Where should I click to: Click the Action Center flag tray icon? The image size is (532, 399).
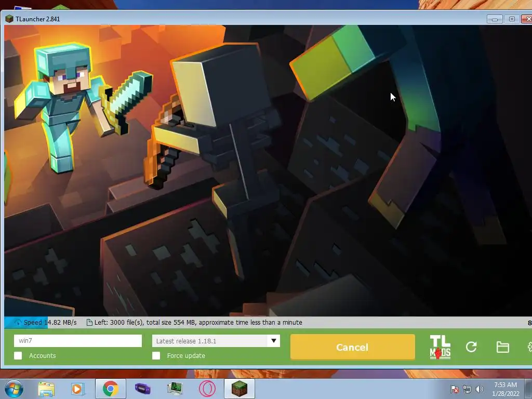click(x=454, y=389)
